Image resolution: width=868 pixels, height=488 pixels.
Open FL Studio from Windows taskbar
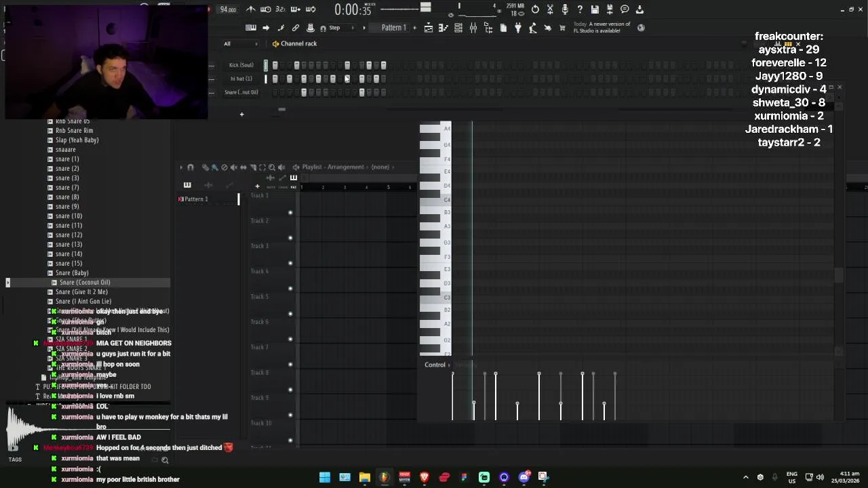click(384, 477)
